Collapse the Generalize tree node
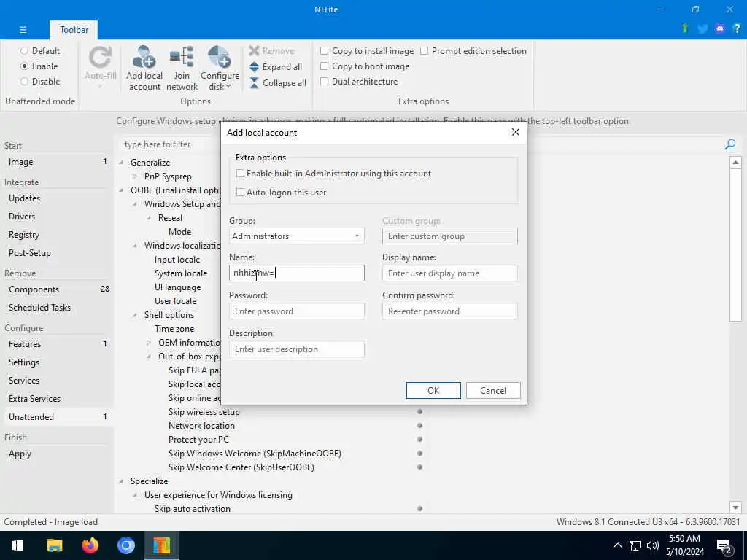 pos(121,163)
